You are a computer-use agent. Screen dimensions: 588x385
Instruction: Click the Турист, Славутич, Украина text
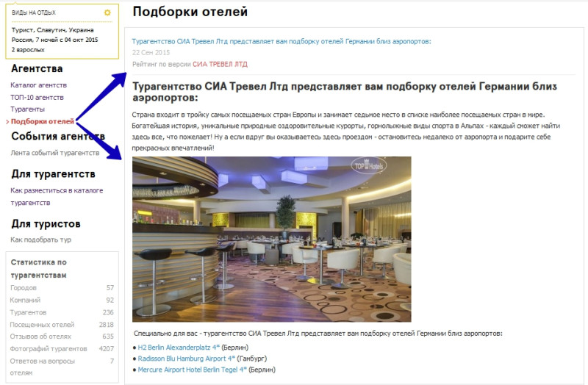[52, 30]
